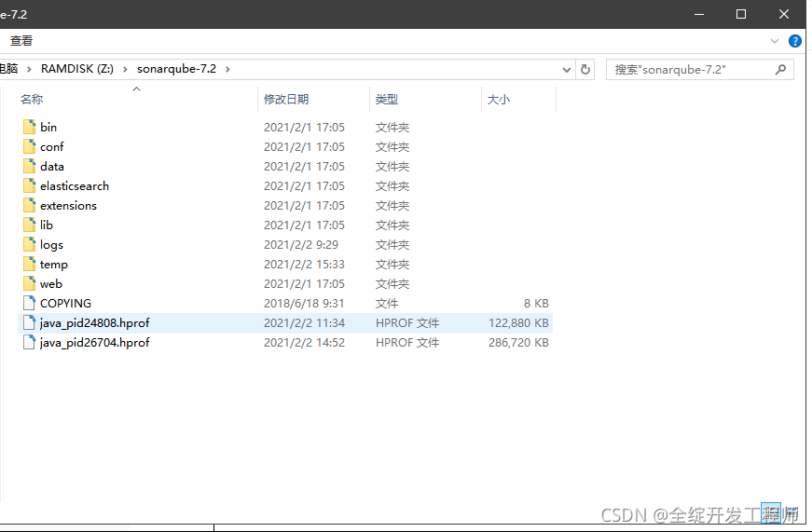Click the 8 KB size cell
The width and height of the screenshot is (812, 532).
536,303
